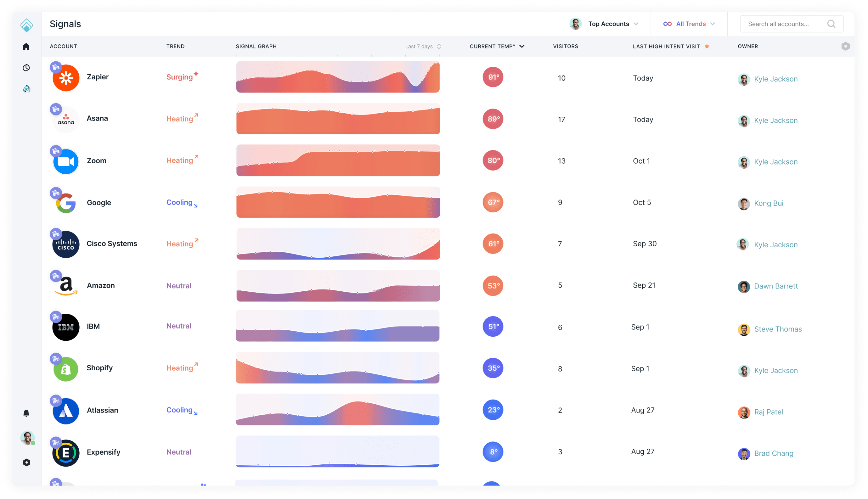Viewport: 868px width, 499px height.
Task: Open column settings hexagon icon
Action: click(x=845, y=46)
